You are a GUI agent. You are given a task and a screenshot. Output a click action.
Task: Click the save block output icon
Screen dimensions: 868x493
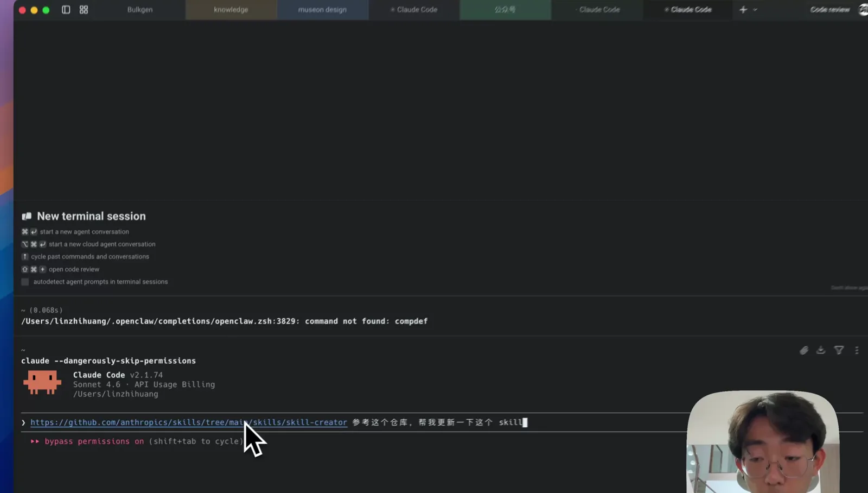(821, 350)
